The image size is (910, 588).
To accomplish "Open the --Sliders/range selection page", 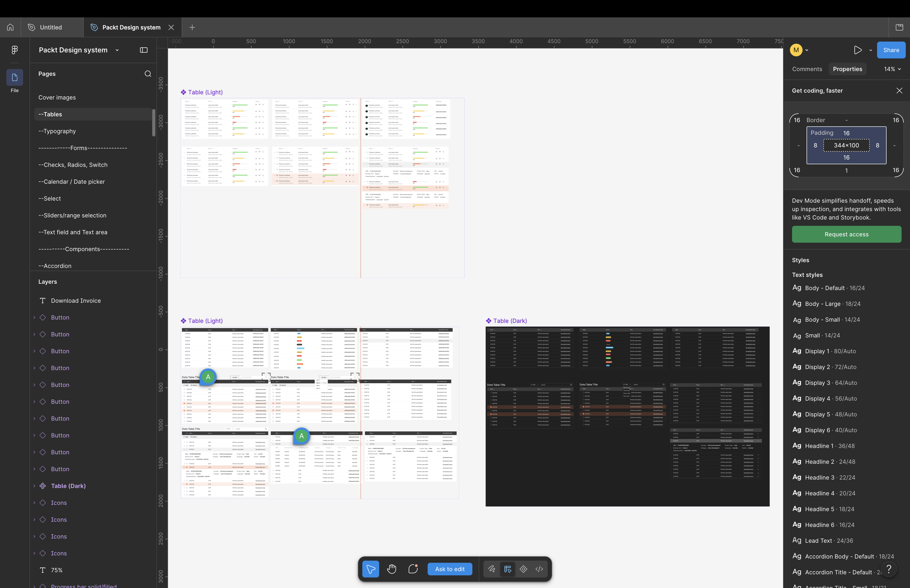I will (72, 215).
